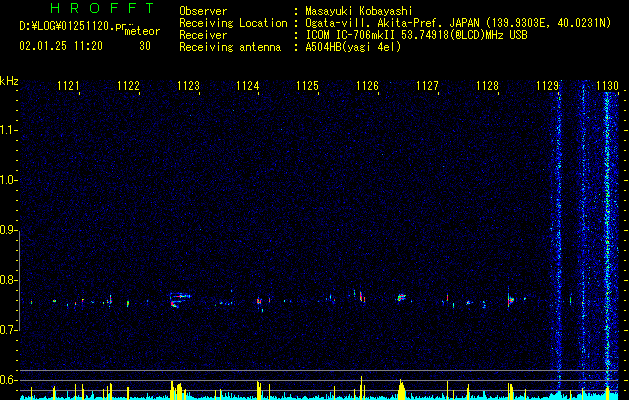Select observer name Masayuki Kobayashi
Screen dimensions: 629x400
pyautogui.click(x=359, y=11)
